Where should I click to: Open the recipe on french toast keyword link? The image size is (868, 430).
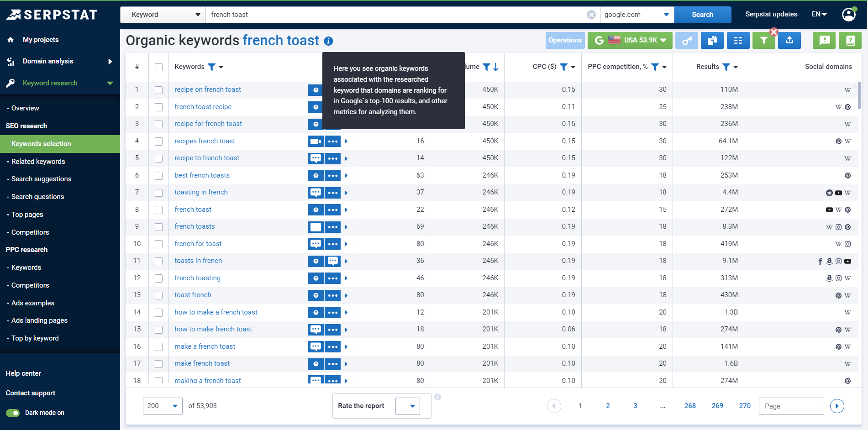tap(207, 89)
